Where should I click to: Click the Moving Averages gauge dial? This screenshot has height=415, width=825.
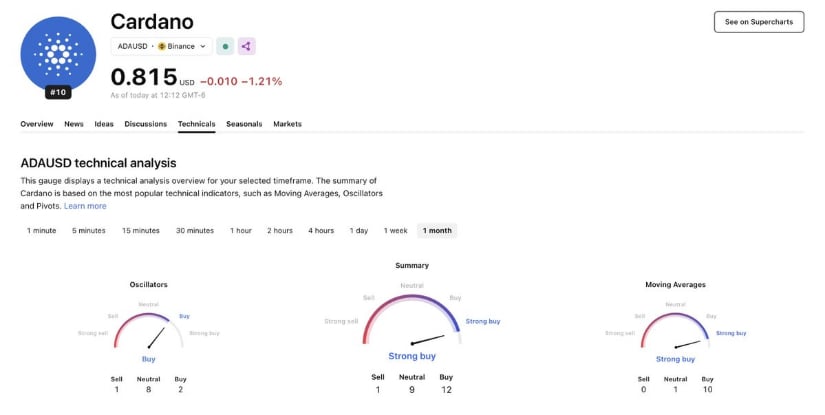click(x=675, y=330)
